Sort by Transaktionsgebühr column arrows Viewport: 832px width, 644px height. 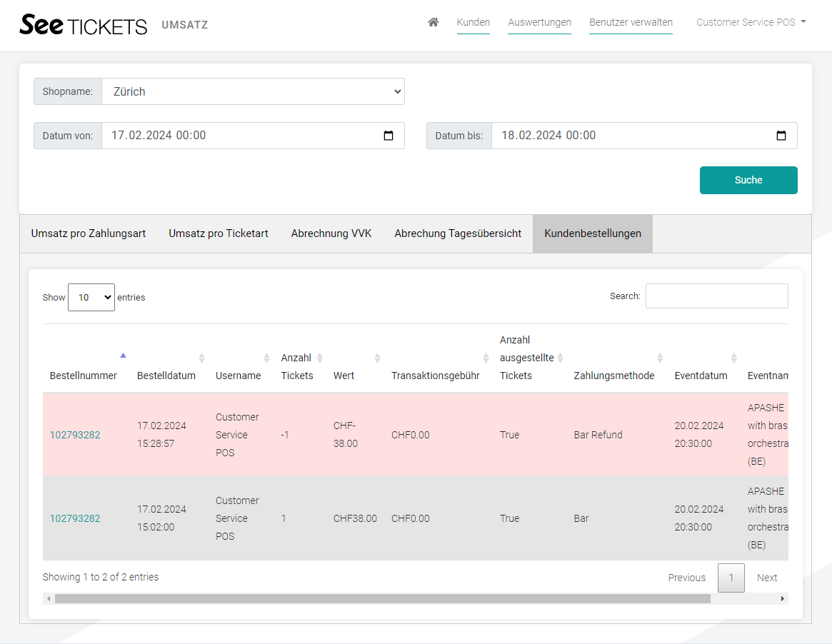point(486,358)
